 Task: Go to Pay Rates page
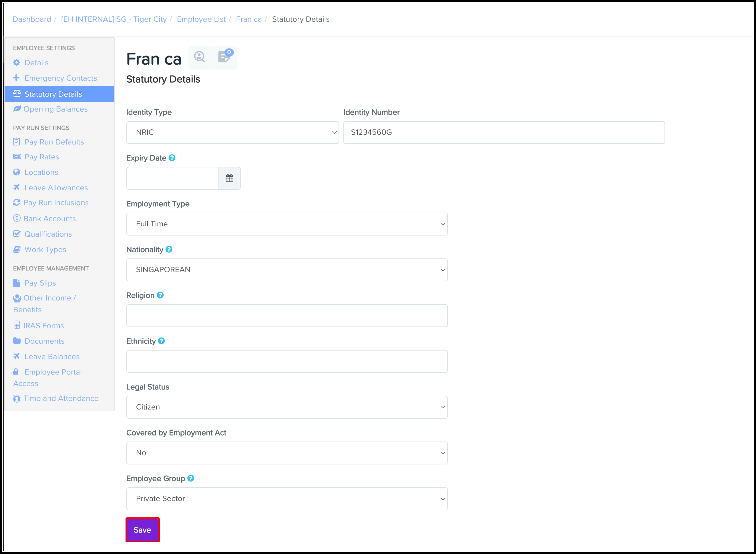(x=42, y=157)
